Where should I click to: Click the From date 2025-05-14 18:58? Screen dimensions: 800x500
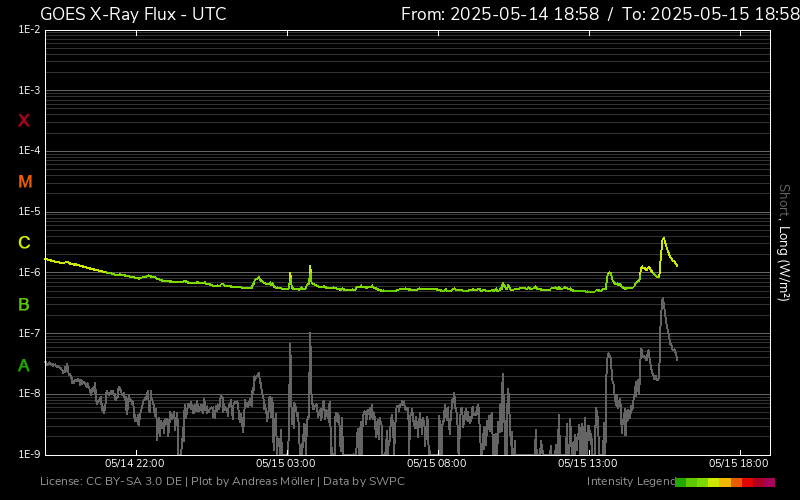tap(500, 14)
